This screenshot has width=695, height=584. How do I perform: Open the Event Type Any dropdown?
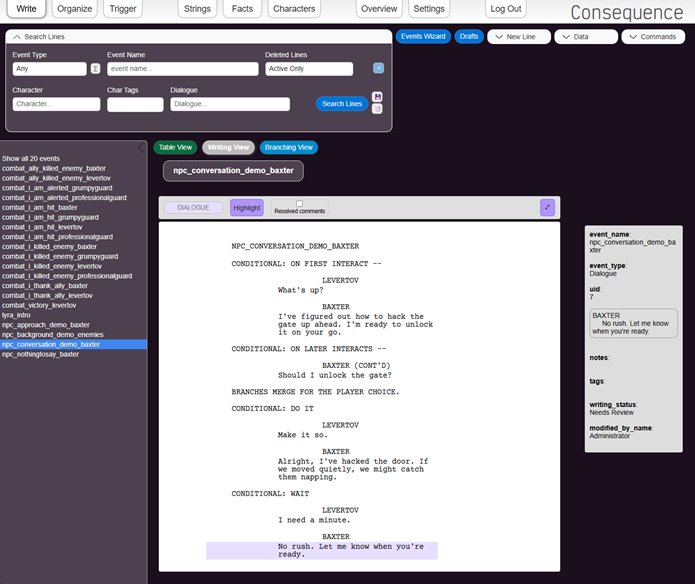pos(49,69)
